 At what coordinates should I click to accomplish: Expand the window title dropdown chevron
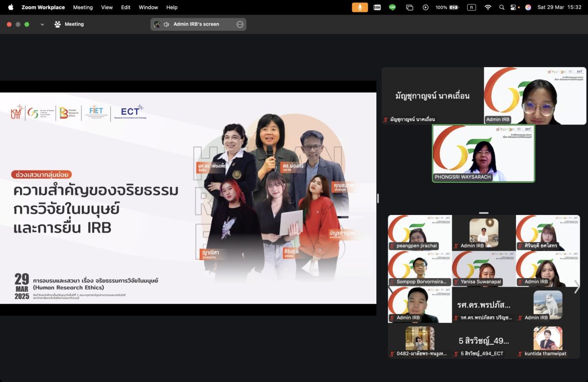coord(43,24)
